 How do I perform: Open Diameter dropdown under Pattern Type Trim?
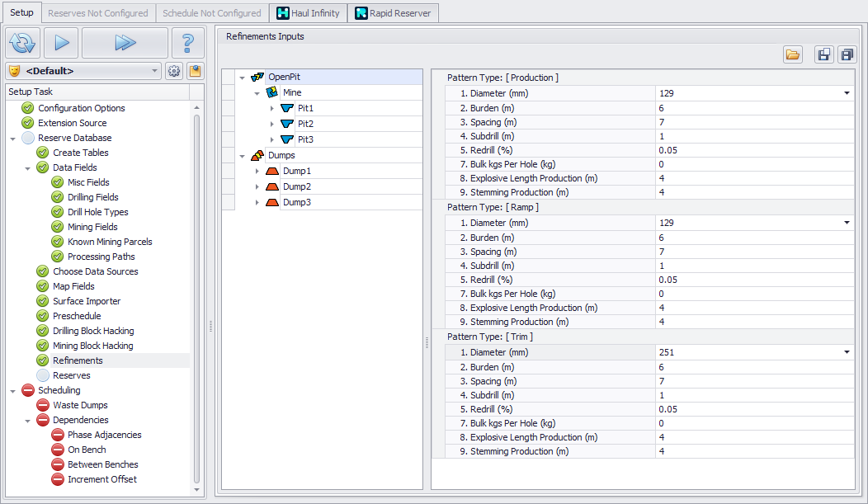point(846,352)
